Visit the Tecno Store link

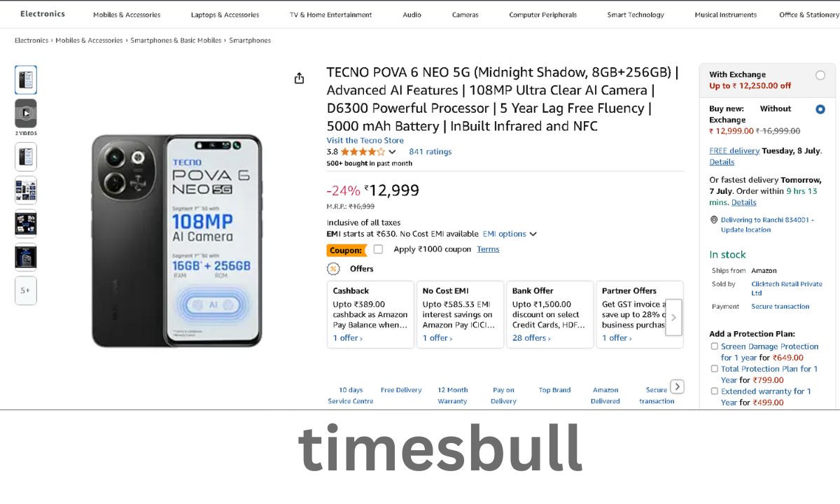(365, 141)
